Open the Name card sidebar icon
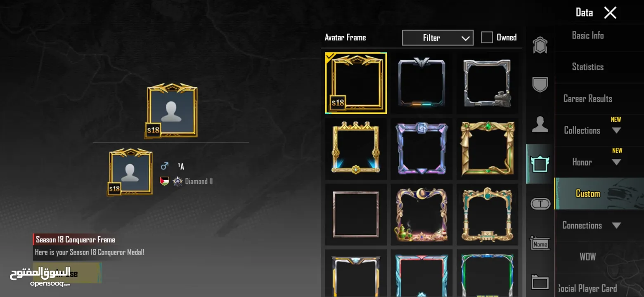 pyautogui.click(x=540, y=243)
